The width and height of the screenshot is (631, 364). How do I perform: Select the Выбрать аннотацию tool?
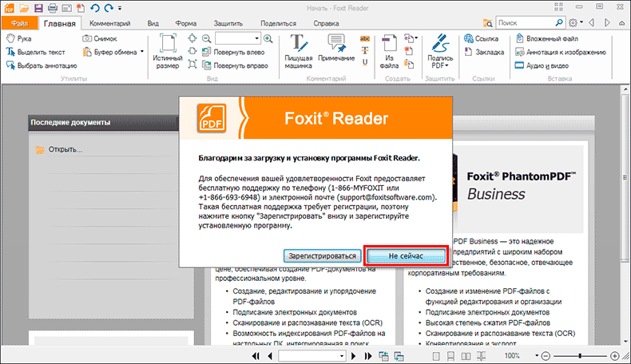[42, 65]
